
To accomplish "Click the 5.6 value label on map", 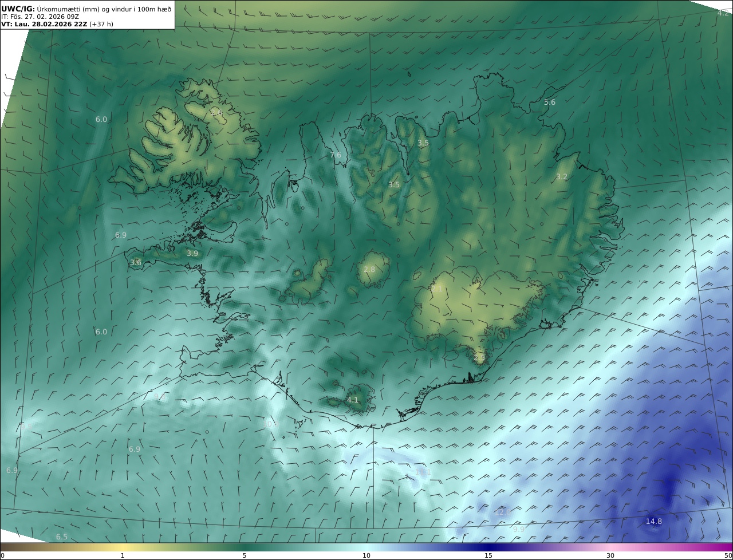I will [x=549, y=102].
